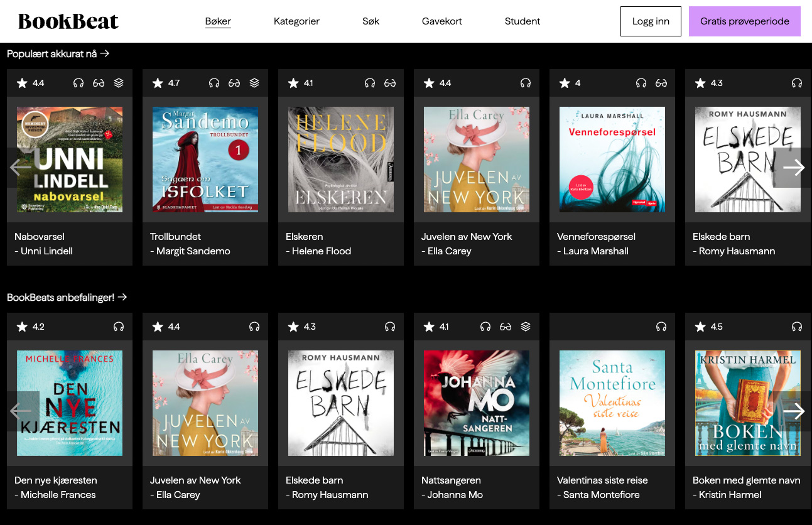Show next books in Populært akkurat nå carousel
This screenshot has width=812, height=525.
pos(793,167)
